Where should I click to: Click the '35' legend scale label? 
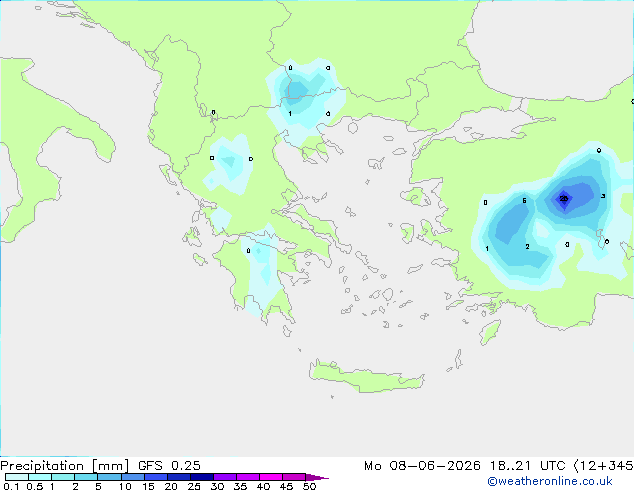240,486
